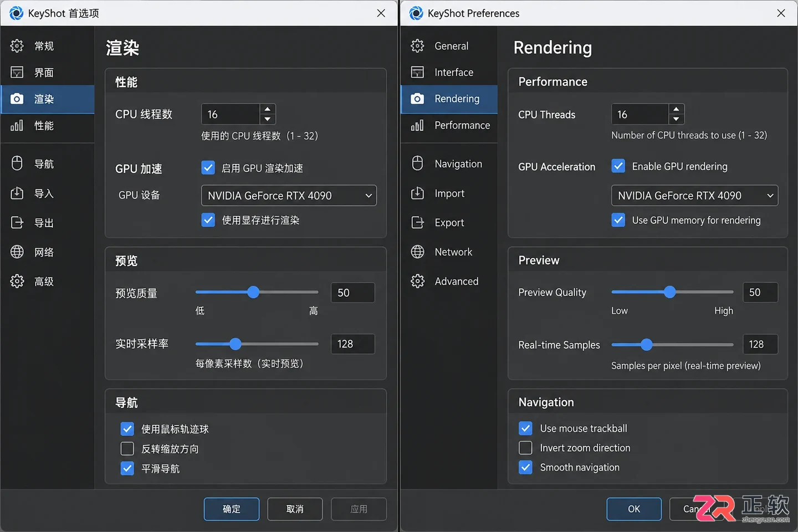Confirm settings with the 确定 button
798x532 pixels.
click(x=232, y=509)
